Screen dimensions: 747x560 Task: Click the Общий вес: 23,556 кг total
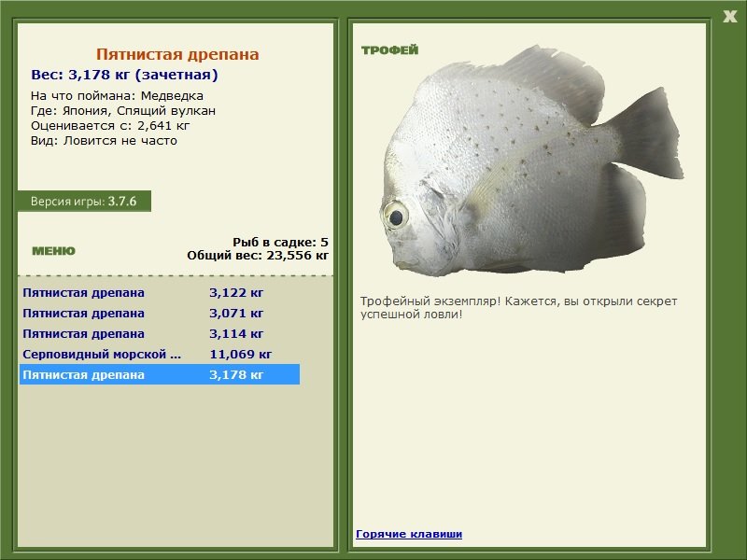[258, 255]
